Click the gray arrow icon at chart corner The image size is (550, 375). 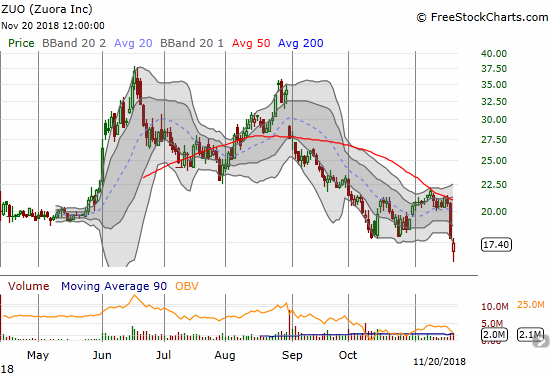[541, 340]
